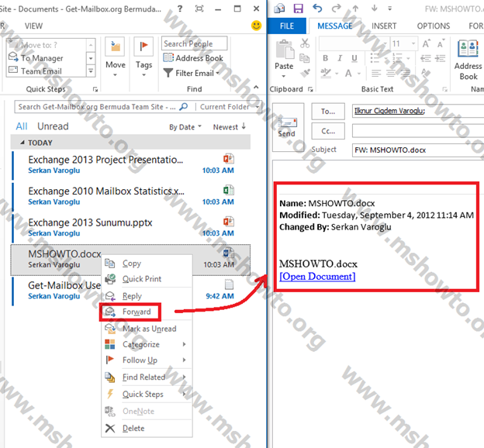Click PowerPoint attachment icon on Exchange 2013 Sunumu.pptx
Viewport: 484px width, 448px height.
click(229, 222)
